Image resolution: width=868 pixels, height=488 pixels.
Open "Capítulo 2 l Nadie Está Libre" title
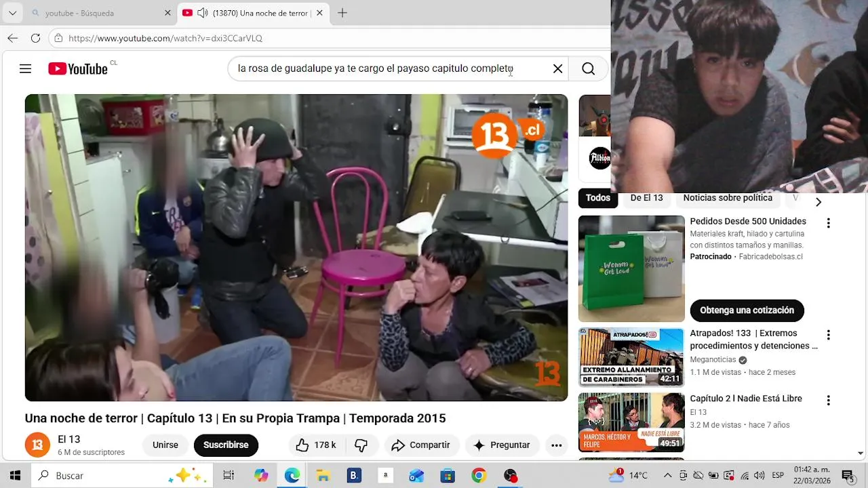click(x=746, y=399)
